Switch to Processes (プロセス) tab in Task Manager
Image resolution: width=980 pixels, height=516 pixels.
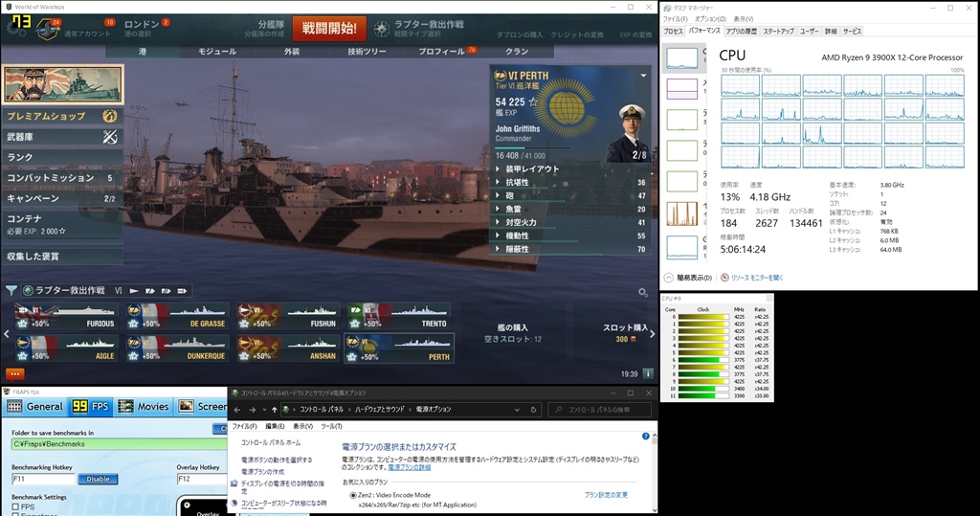click(673, 31)
